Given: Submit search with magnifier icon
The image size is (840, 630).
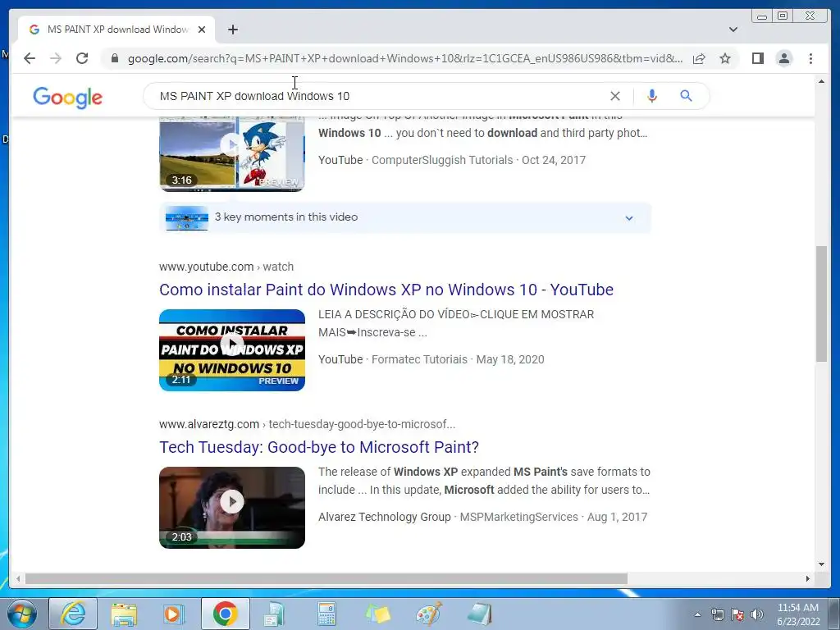Looking at the screenshot, I should click(x=687, y=96).
